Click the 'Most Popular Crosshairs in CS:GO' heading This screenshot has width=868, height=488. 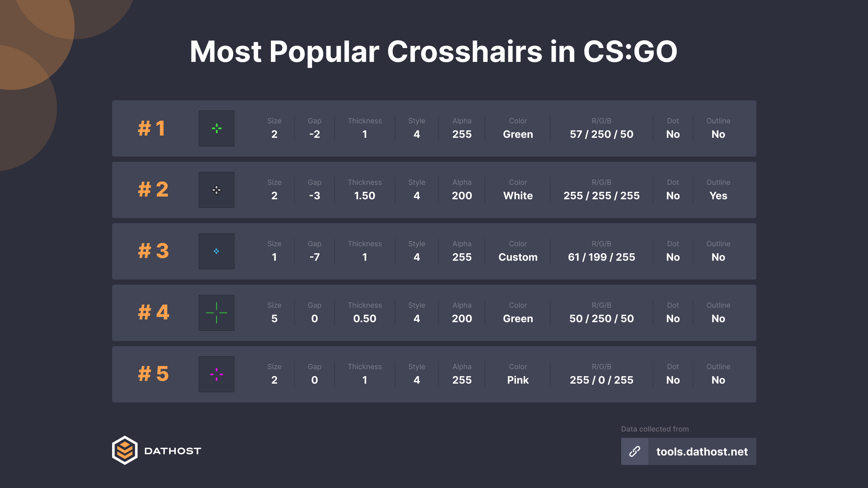coord(434,52)
